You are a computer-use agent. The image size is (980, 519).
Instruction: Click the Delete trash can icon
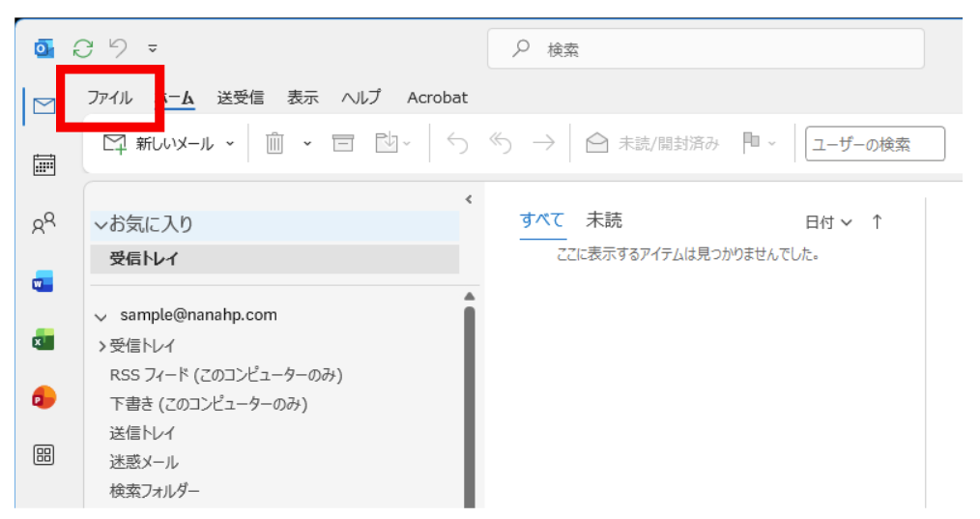[275, 144]
